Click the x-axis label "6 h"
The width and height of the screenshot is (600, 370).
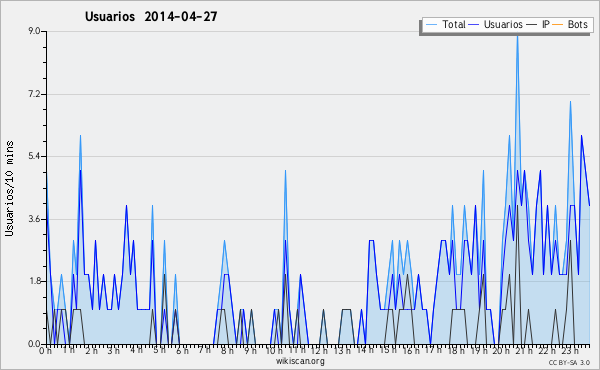tap(182, 350)
